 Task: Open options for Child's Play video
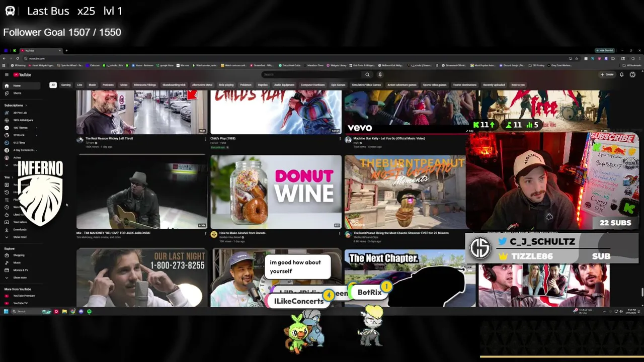pyautogui.click(x=340, y=139)
